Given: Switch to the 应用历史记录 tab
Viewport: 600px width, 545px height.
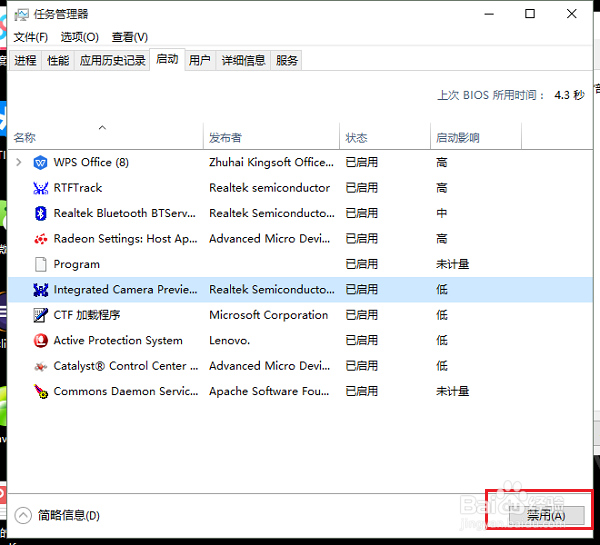Looking at the screenshot, I should (x=112, y=60).
